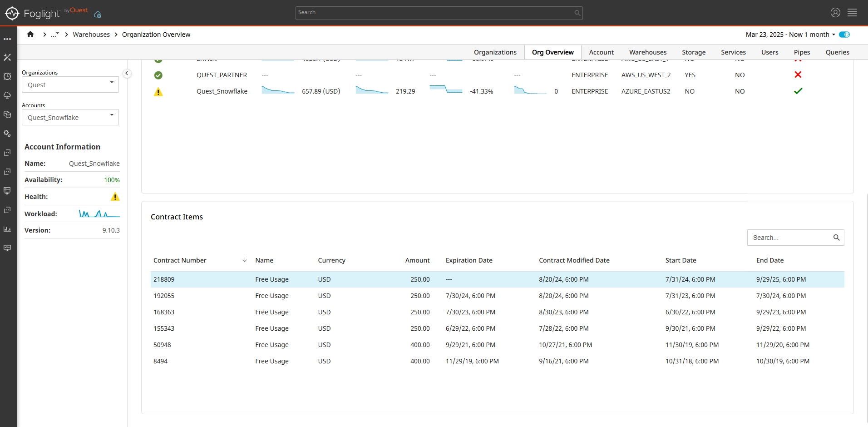Click the End Date column header
This screenshot has height=427, width=868.
click(x=770, y=260)
